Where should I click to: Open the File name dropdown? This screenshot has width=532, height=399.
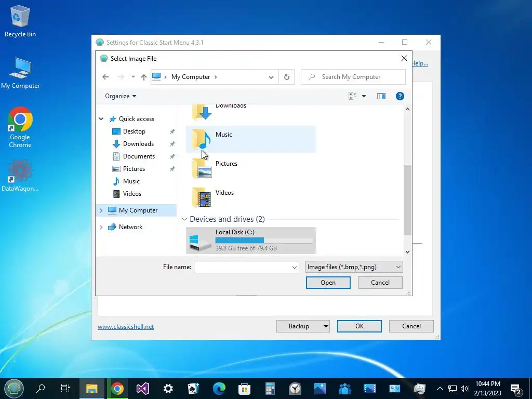point(294,268)
